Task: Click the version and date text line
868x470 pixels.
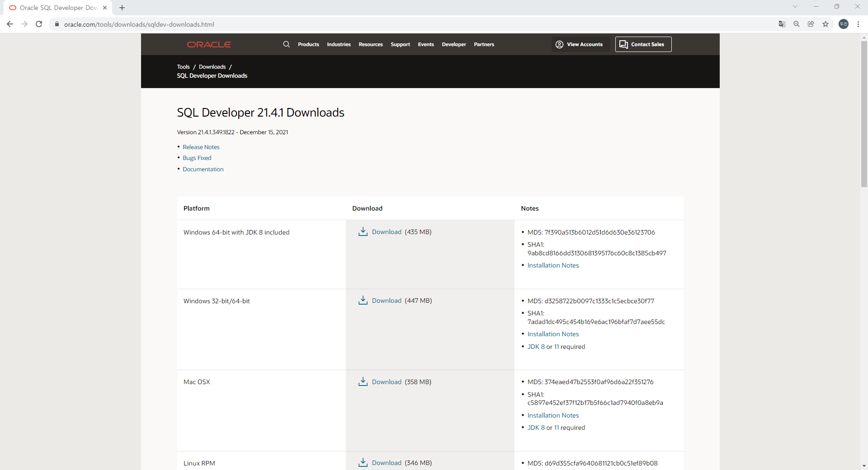Action: click(232, 132)
